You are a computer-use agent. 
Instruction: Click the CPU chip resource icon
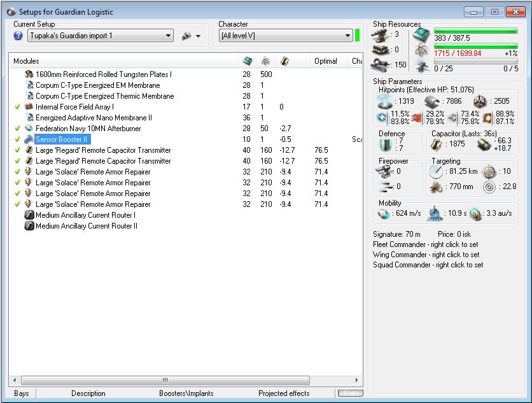click(421, 35)
